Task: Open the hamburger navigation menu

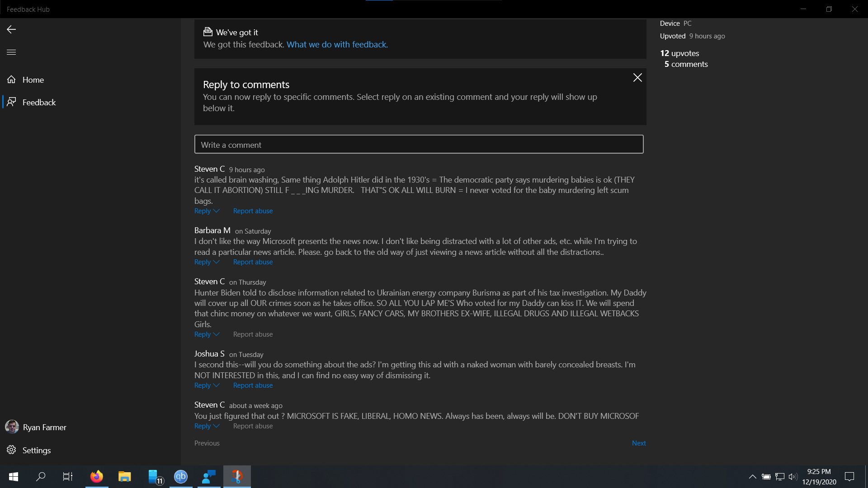Action: (11, 52)
